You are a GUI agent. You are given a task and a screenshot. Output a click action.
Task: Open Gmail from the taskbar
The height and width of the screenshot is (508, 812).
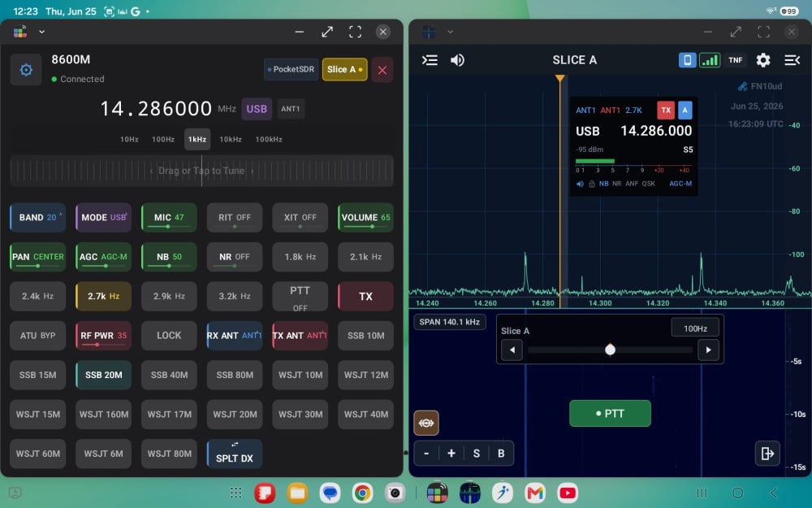[x=535, y=493]
